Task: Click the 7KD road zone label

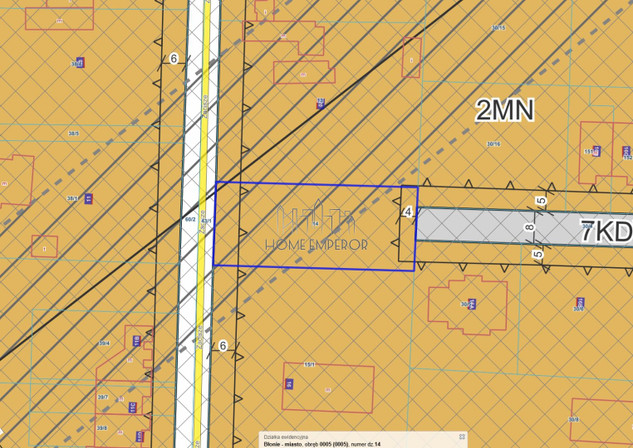Action: [606, 232]
